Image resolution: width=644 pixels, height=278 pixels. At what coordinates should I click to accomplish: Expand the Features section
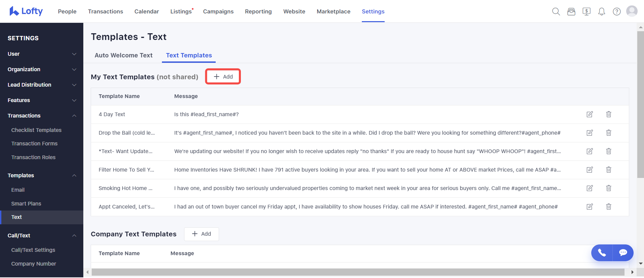pyautogui.click(x=42, y=100)
